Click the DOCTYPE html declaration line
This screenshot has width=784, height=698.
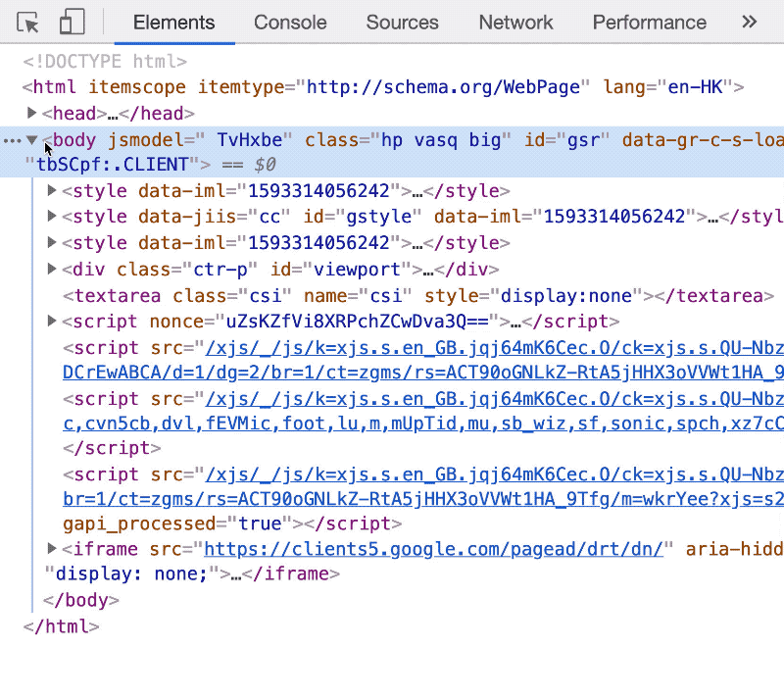tap(105, 62)
